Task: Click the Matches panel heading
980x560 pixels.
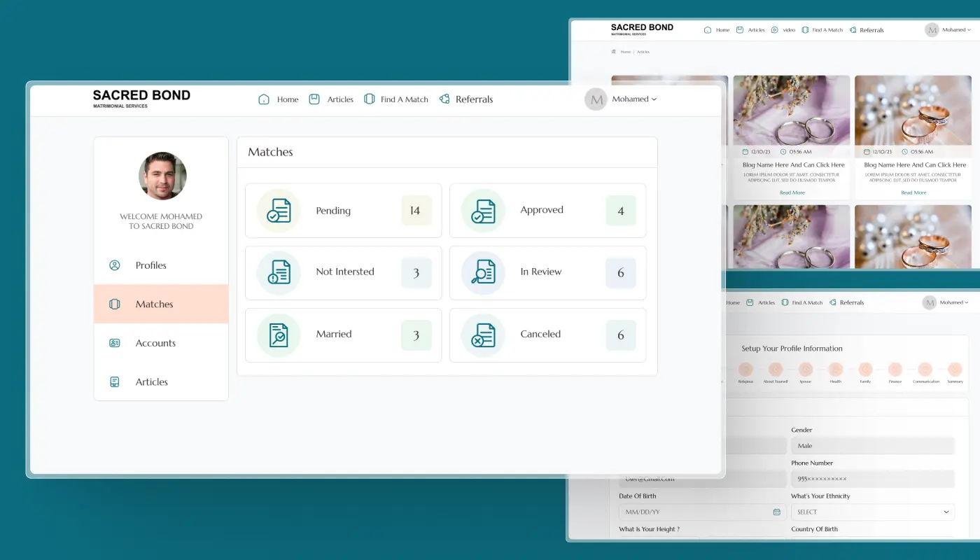Action: point(270,152)
